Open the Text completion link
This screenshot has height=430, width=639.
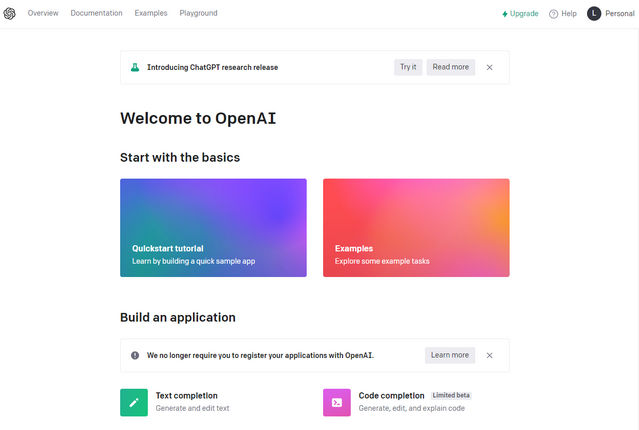point(187,395)
